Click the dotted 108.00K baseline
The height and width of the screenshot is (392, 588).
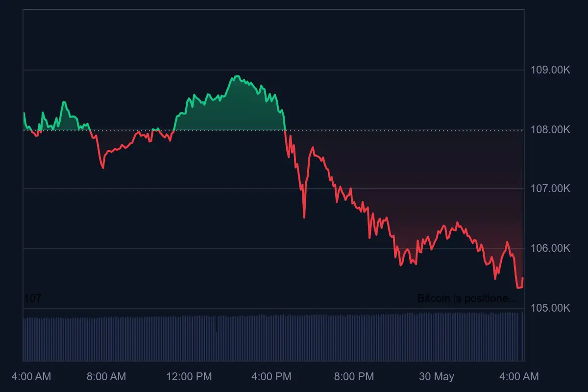click(x=343, y=130)
